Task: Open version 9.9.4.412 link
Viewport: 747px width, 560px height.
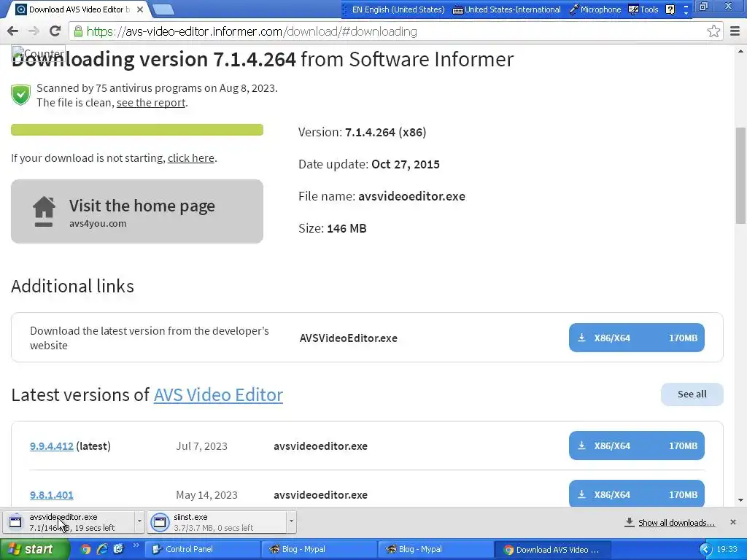Action: tap(52, 446)
